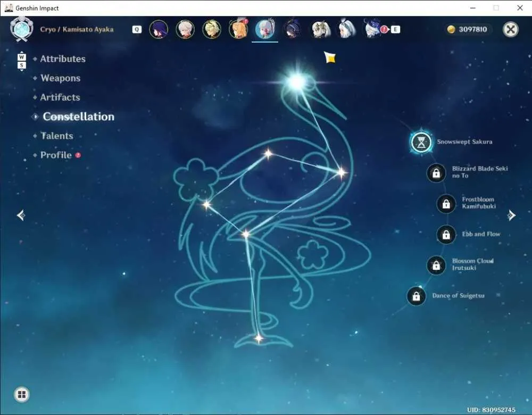532x415 pixels.
Task: Click the UID: 830952745 text
Action: click(491, 410)
